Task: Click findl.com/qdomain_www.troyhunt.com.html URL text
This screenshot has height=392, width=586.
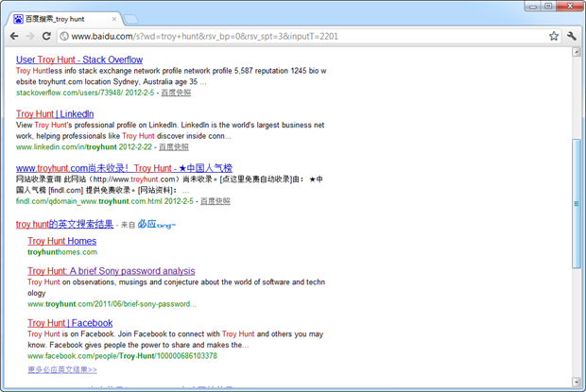Action: coord(89,201)
